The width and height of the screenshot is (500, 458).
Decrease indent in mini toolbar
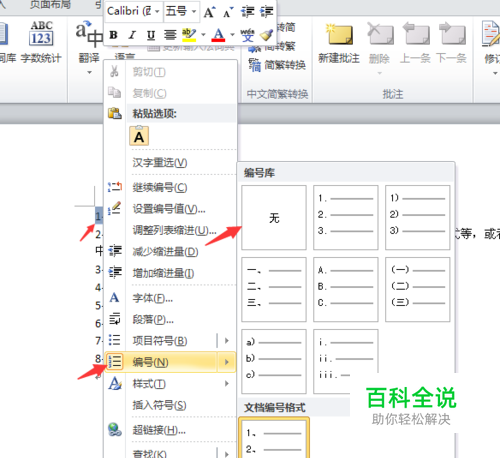coord(248,12)
